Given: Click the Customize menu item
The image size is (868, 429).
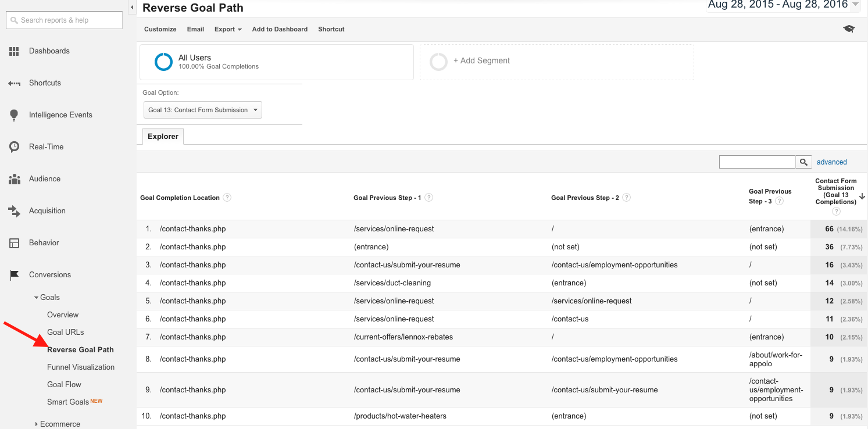Looking at the screenshot, I should coord(160,29).
